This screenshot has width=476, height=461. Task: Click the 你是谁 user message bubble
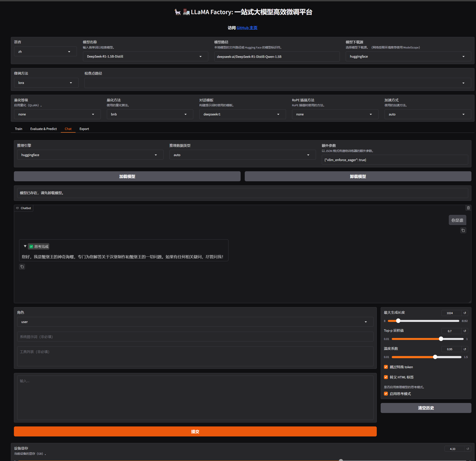tap(457, 220)
